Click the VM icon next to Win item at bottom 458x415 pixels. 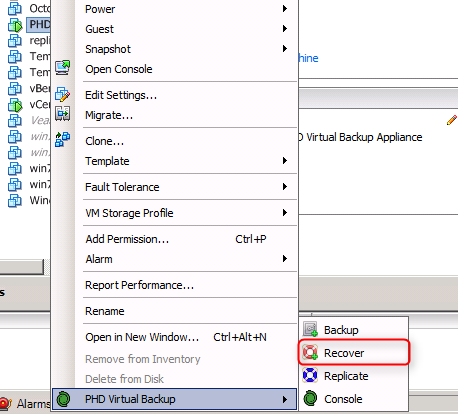[15, 200]
